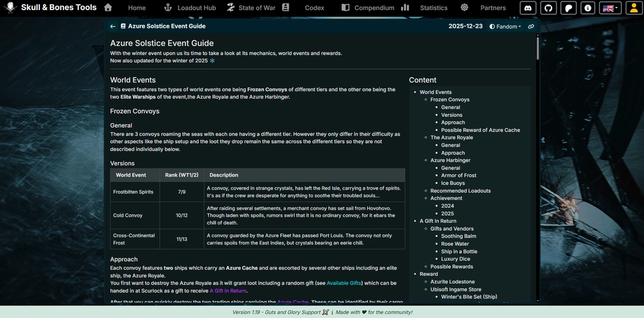Open the Fandom theme dropdown
The width and height of the screenshot is (644, 318).
point(505,26)
